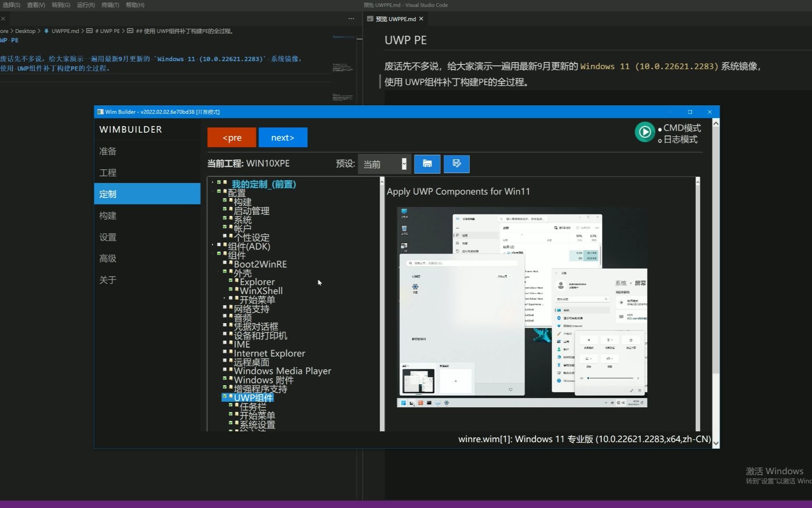
Task: Click the folder icon beside 系统设置
Action: click(237, 423)
